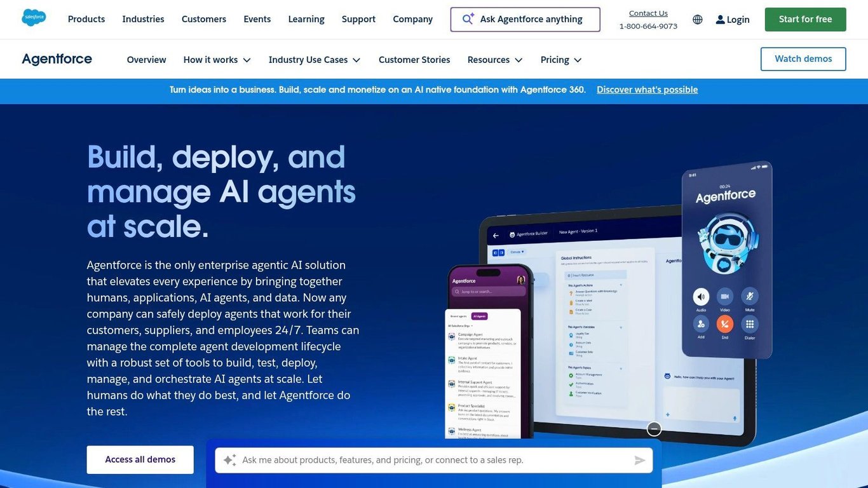Click the Turn ideas into a business banner text
Image resolution: width=868 pixels, height=488 pixels.
378,90
